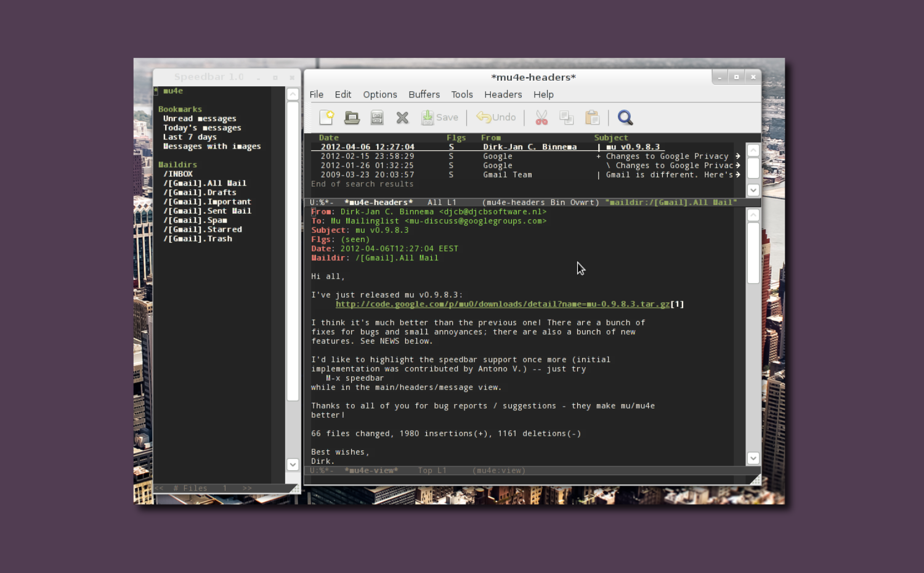Select the Gmail Team message from 2009
The height and width of the screenshot is (573, 924).
tap(527, 174)
